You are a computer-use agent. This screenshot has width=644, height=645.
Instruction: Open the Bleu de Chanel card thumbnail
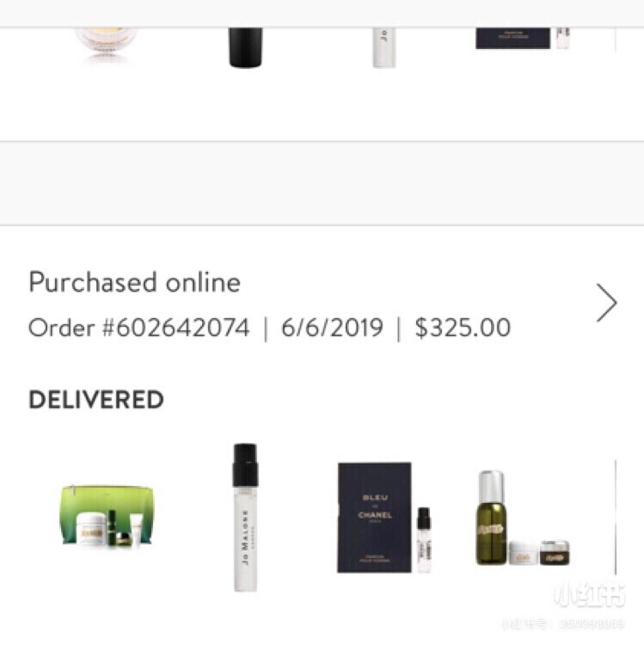(374, 518)
